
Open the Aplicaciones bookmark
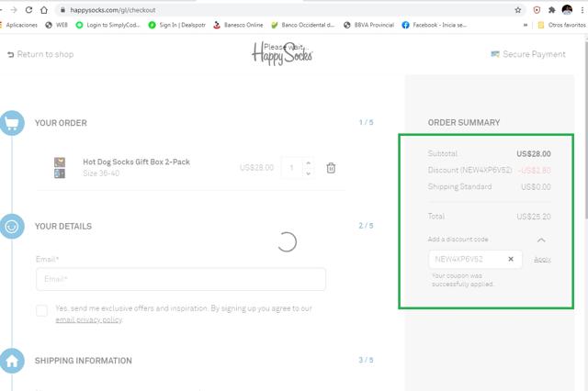click(18, 25)
